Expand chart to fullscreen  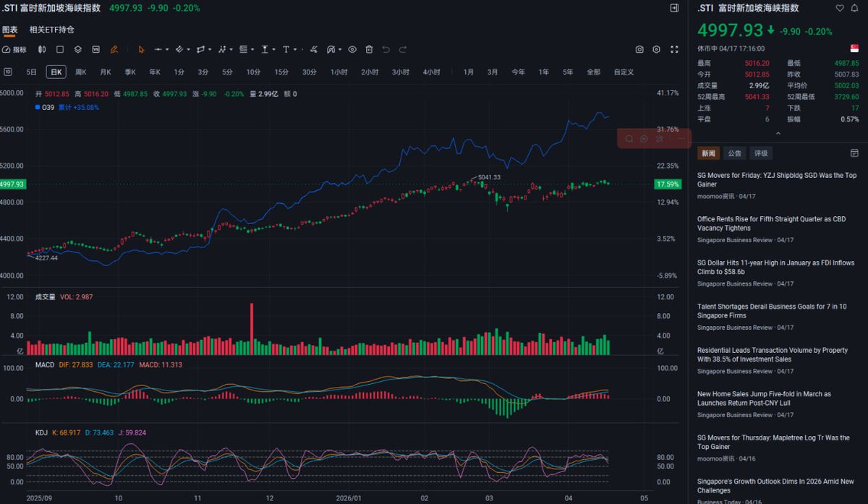pyautogui.click(x=674, y=49)
